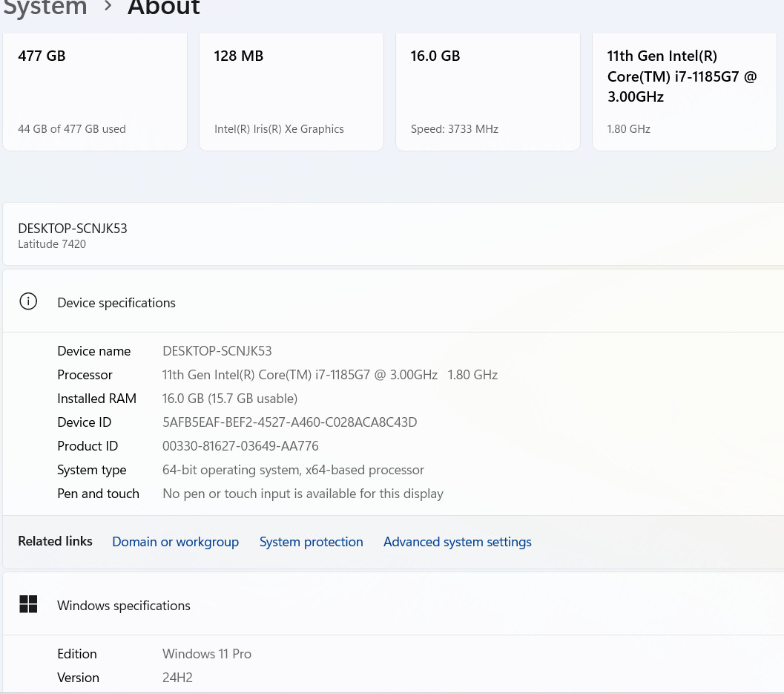Click the Device specifications info icon
784x694 pixels.
[x=28, y=301]
